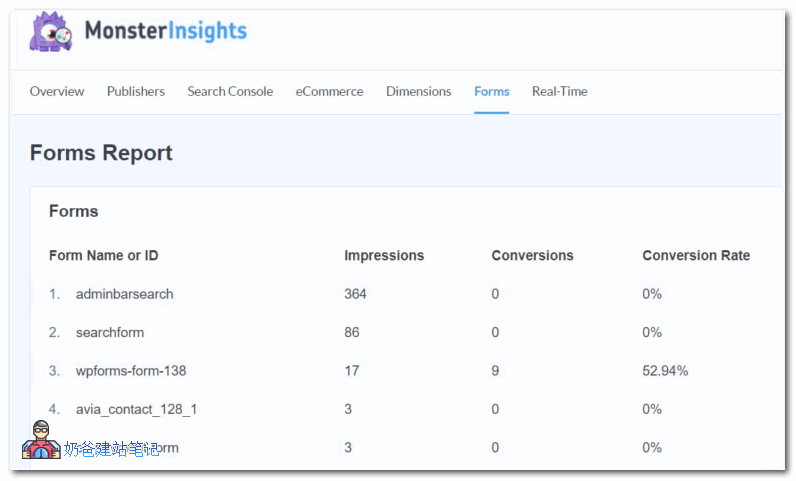
Task: Click the MonsterInsights monster logo icon
Action: [x=51, y=32]
